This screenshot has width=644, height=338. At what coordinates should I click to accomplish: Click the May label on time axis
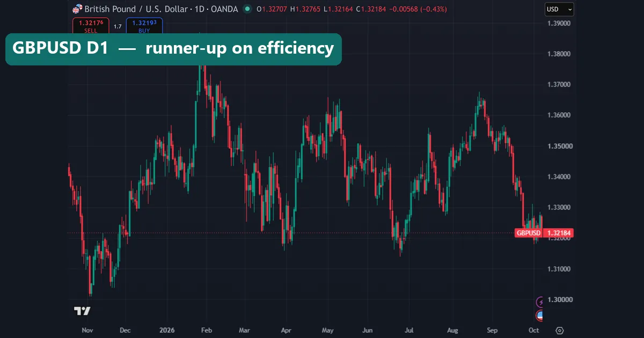click(x=327, y=330)
